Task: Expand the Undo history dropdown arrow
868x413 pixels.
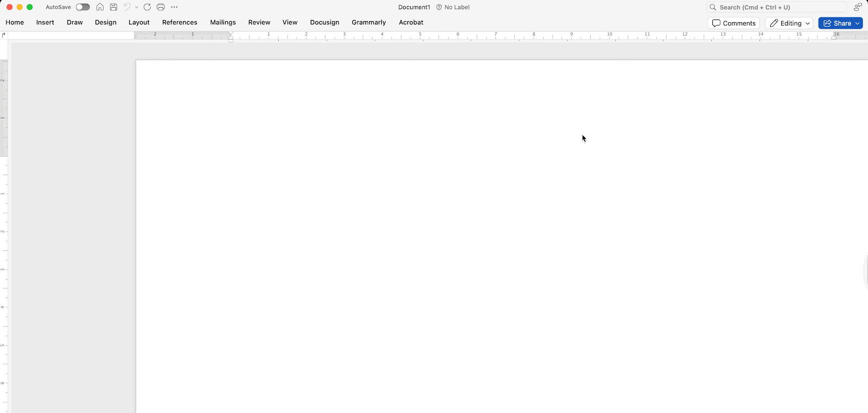Action: pos(137,7)
